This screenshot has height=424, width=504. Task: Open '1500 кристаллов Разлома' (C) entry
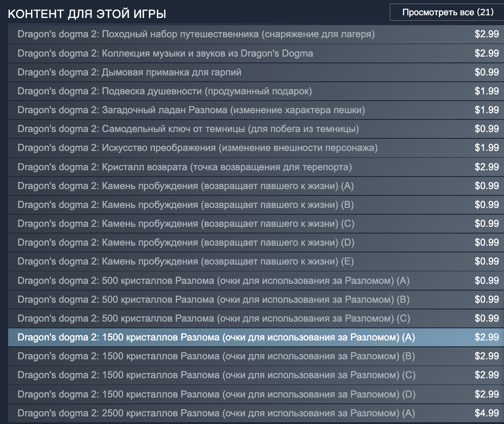pyautogui.click(x=256, y=375)
